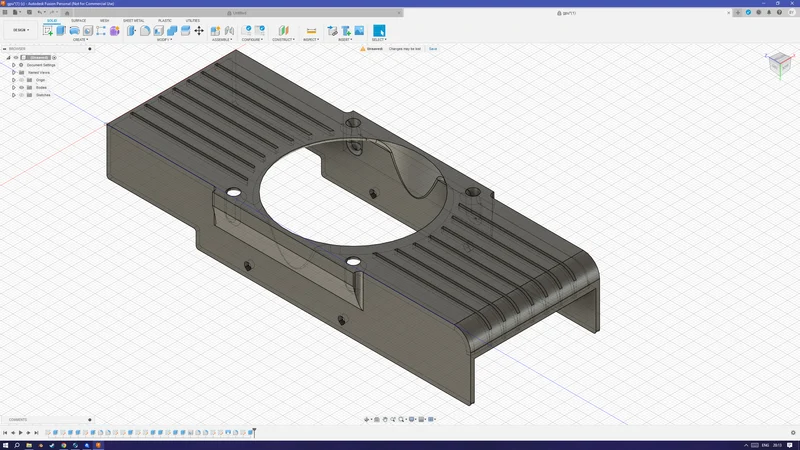Toggle visibility of the root component
Viewport: 800px width, 450px height.
click(16, 58)
